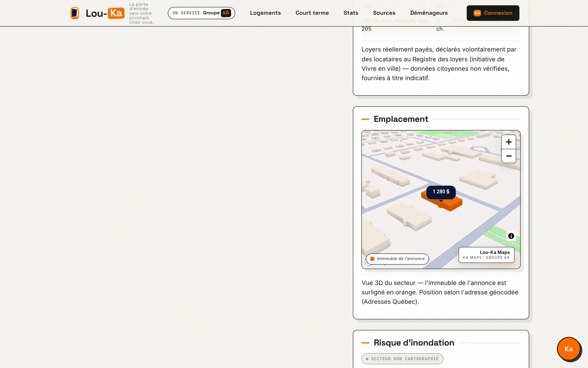
Task: Navigate to Sources
Action: (384, 13)
